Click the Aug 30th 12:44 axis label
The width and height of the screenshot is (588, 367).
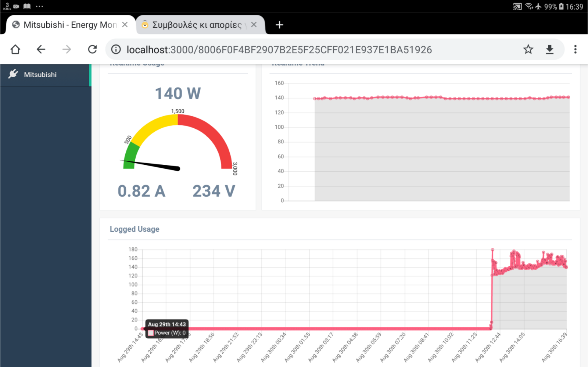click(488, 348)
